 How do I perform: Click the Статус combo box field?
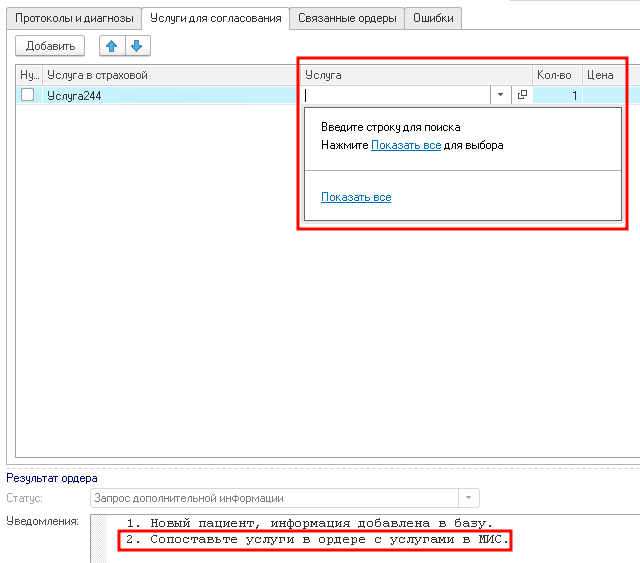pyautogui.click(x=273, y=498)
